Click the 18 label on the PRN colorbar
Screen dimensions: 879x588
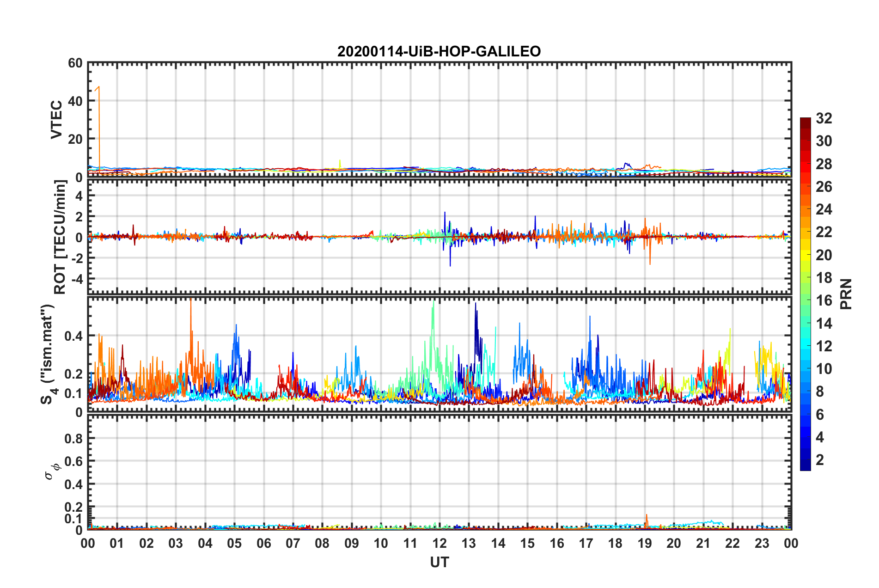point(824,278)
